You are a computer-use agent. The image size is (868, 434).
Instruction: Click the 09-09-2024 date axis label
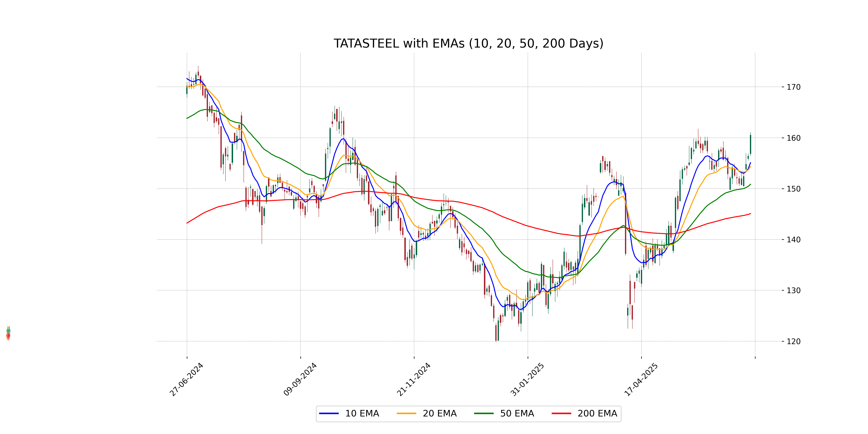click(300, 380)
